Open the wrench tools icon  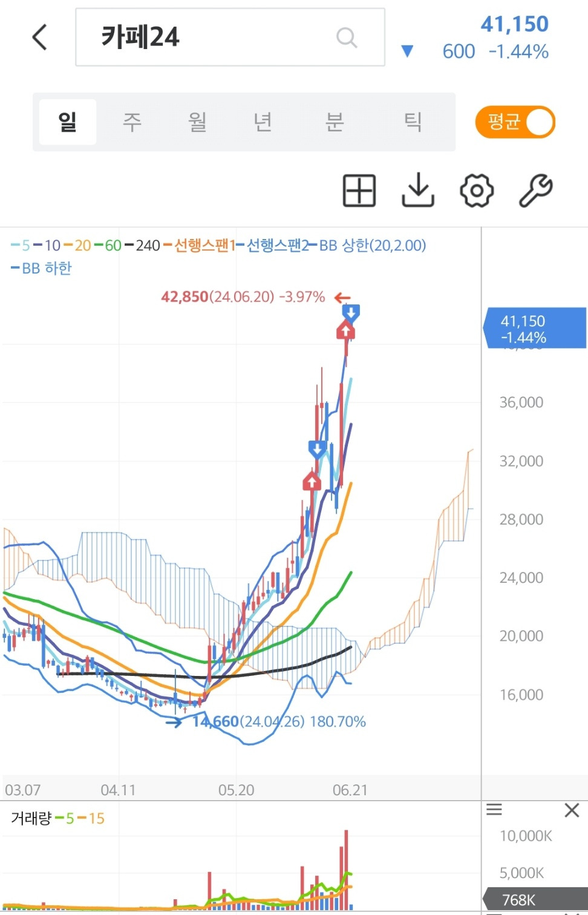click(536, 191)
